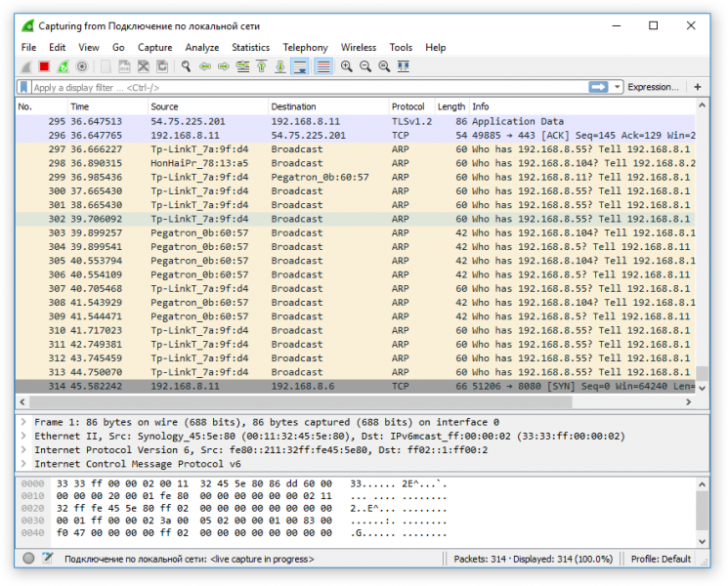Screen dimensions: 728x586
Task: Toggle packet list colorization
Action: click(x=323, y=66)
